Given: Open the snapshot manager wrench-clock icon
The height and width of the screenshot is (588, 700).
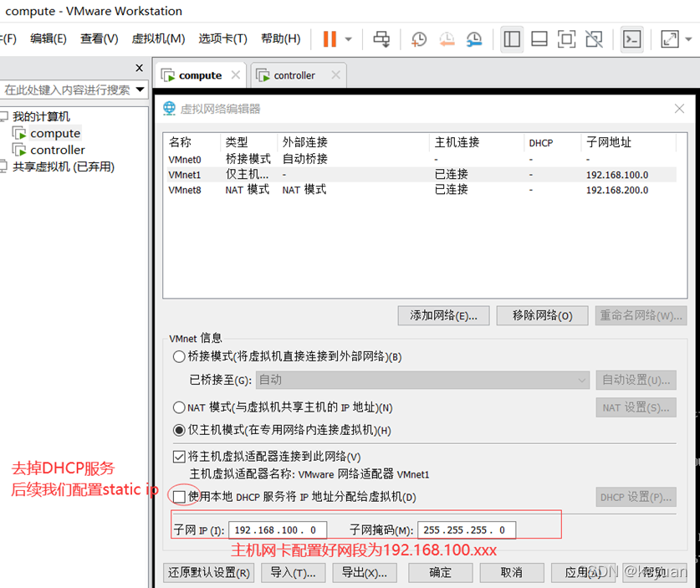Looking at the screenshot, I should coord(474,38).
